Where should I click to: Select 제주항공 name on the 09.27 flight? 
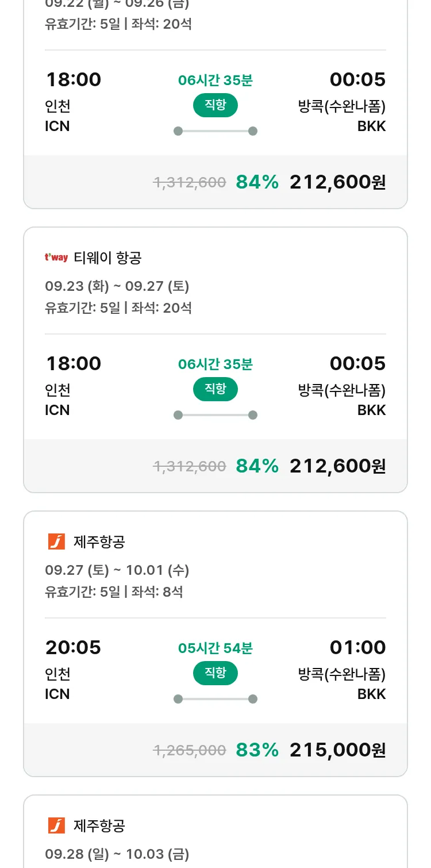[99, 541]
